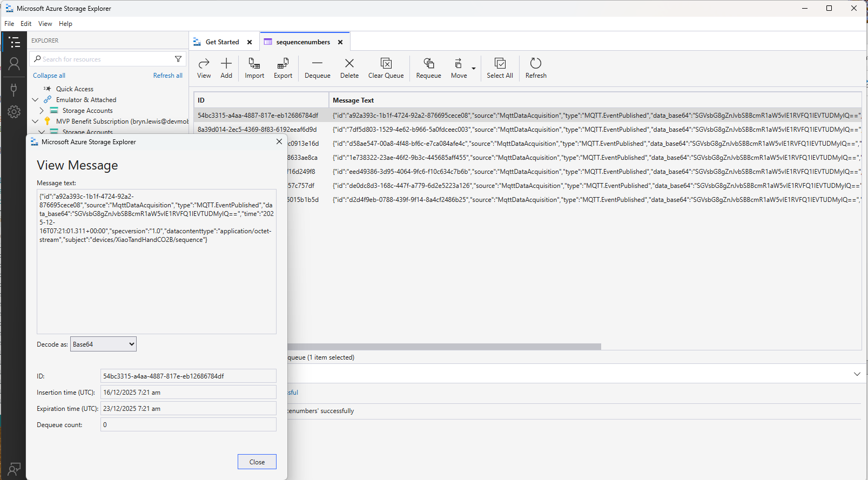The height and width of the screenshot is (480, 868).
Task: Collapse the Emulator & Attached node
Action: point(35,100)
